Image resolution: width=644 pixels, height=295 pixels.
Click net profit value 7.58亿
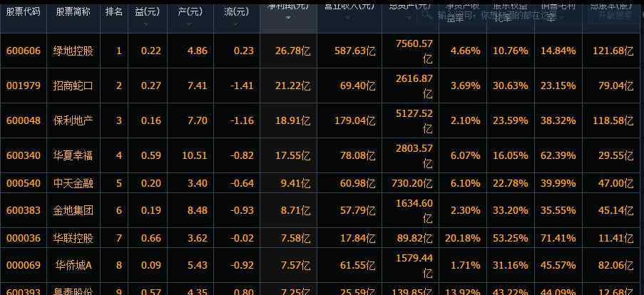tap(295, 238)
